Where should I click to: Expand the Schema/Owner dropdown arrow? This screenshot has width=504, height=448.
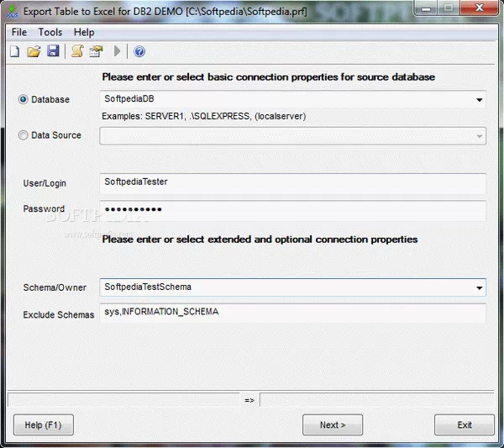480,287
